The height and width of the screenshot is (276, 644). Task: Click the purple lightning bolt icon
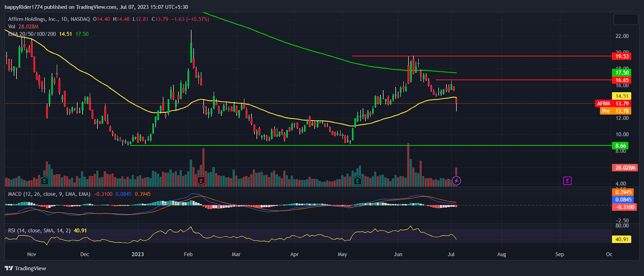(x=456, y=181)
